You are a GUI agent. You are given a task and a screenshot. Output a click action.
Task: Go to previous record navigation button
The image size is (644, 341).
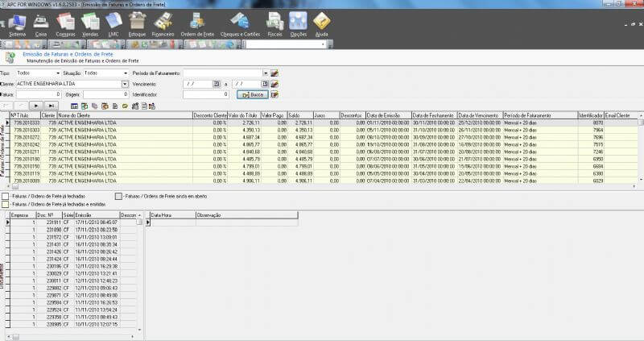pos(22,106)
